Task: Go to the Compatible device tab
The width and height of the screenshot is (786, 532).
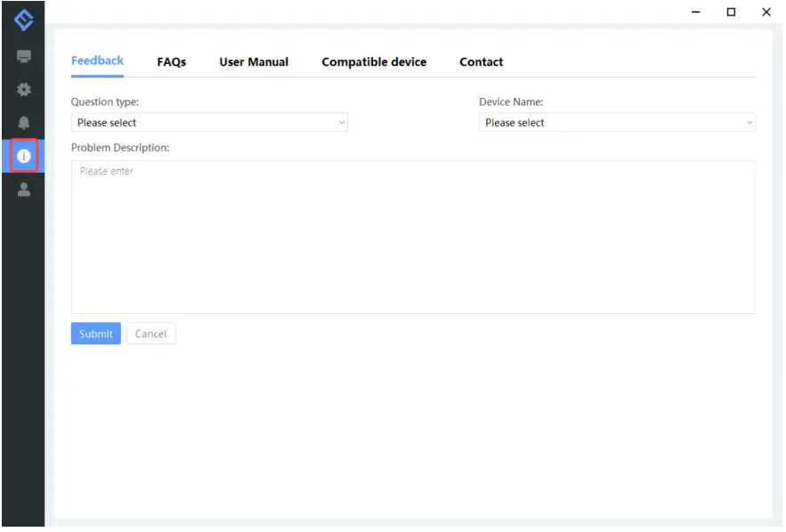Action: [x=374, y=62]
